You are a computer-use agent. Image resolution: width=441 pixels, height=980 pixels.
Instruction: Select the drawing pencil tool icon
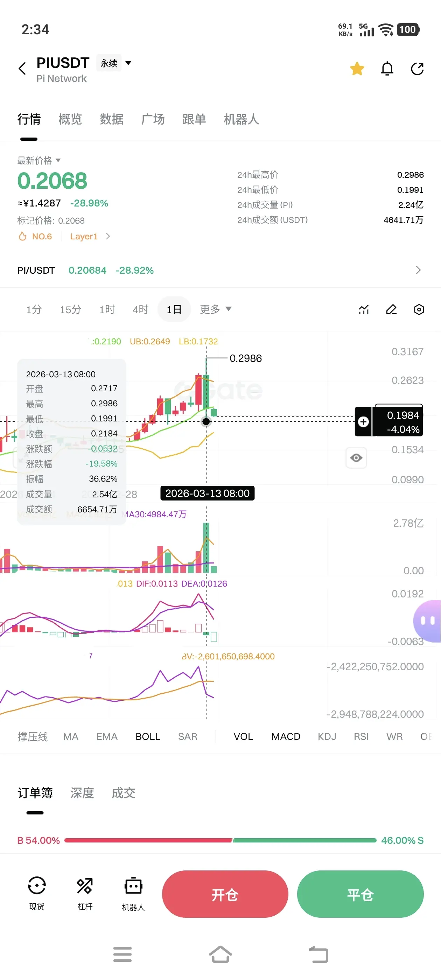pos(391,309)
